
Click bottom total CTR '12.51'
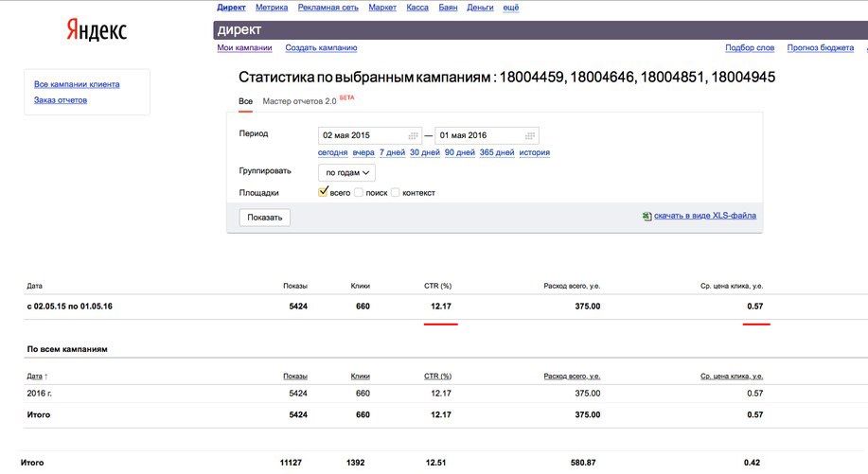pyautogui.click(x=436, y=463)
